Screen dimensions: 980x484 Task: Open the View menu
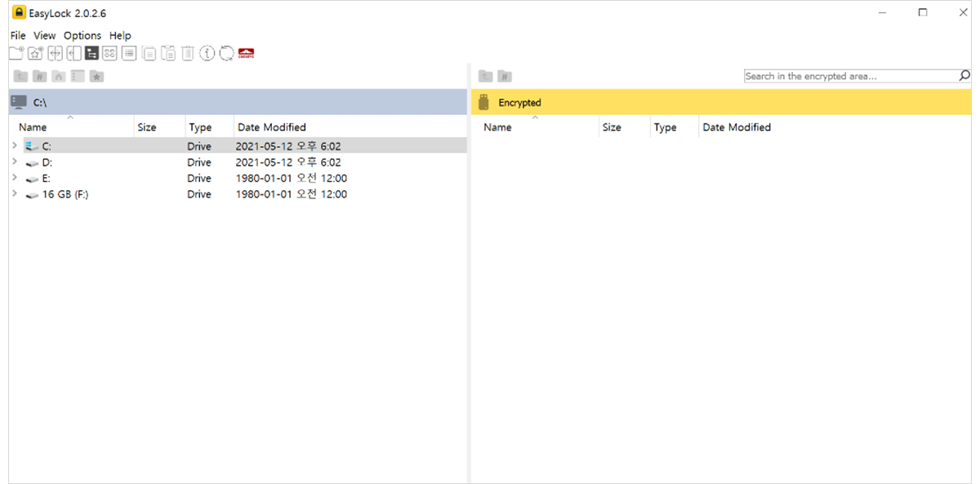(x=45, y=35)
